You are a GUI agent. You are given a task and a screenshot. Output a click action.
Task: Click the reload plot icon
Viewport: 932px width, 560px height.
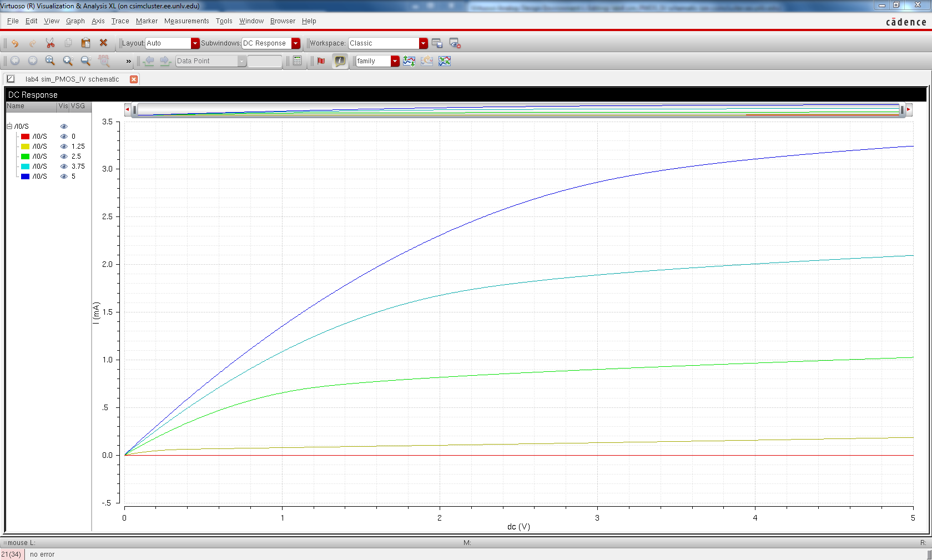[x=427, y=60]
